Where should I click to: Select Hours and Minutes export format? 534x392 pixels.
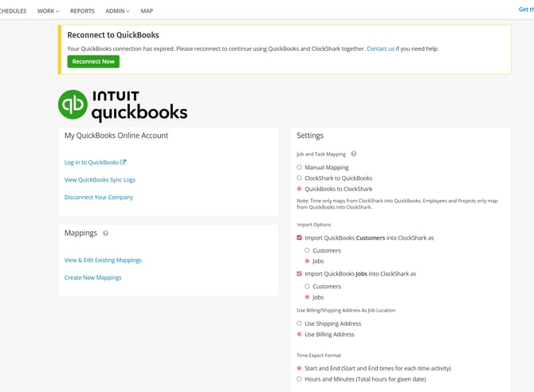[x=299, y=379]
